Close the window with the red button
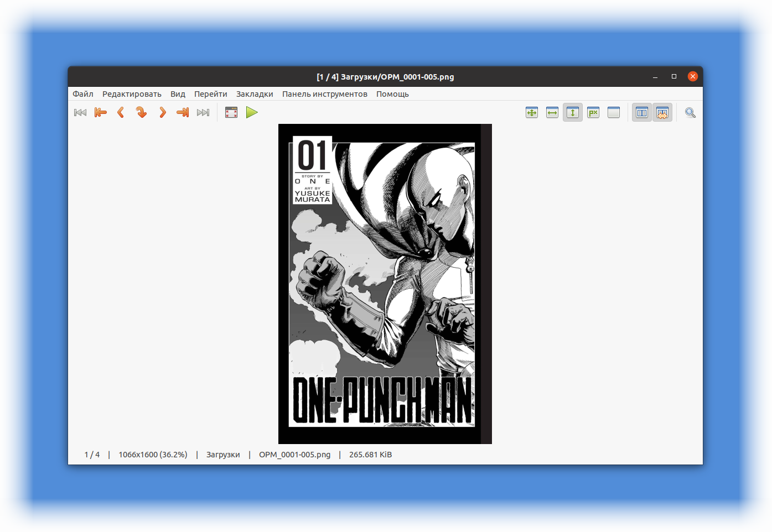Image resolution: width=772 pixels, height=532 pixels. tap(693, 76)
